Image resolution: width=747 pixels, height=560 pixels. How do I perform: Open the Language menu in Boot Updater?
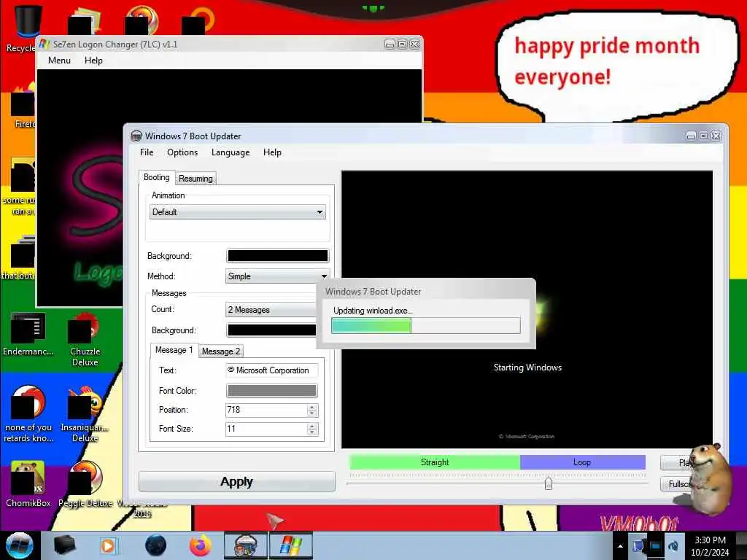230,152
